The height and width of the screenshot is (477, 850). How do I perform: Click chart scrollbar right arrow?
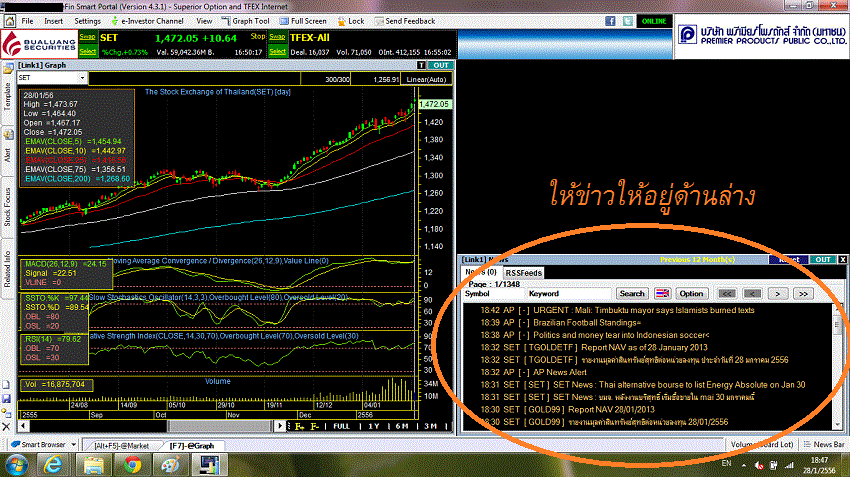(x=280, y=426)
